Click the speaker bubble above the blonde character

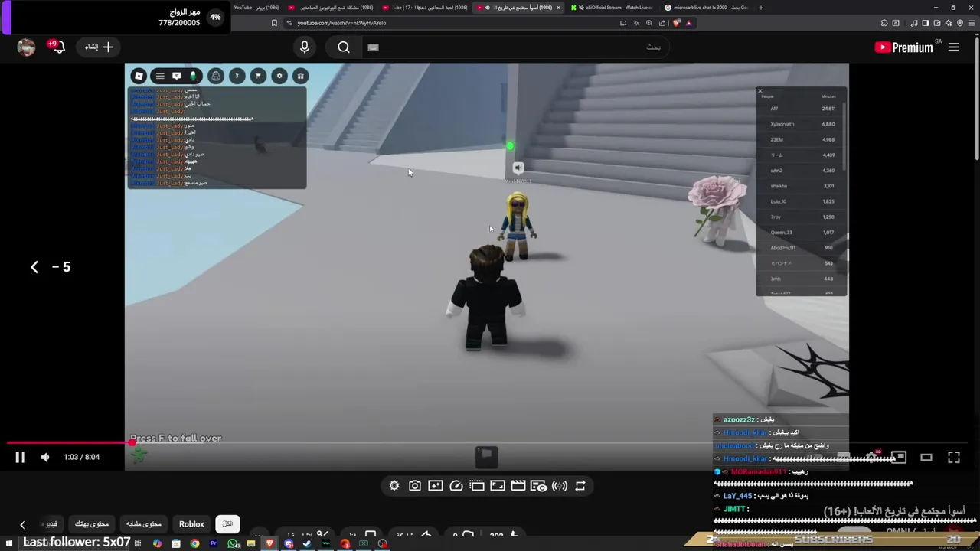tap(518, 168)
